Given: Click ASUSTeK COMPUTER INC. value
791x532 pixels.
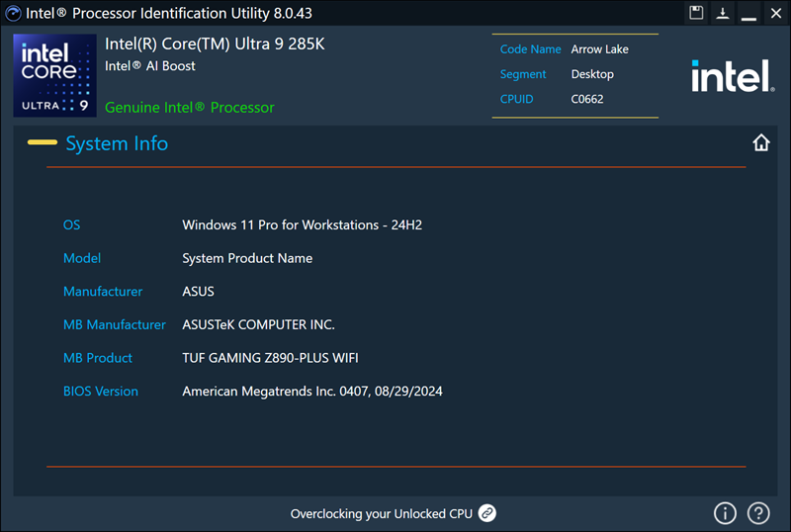Looking at the screenshot, I should click(x=258, y=325).
